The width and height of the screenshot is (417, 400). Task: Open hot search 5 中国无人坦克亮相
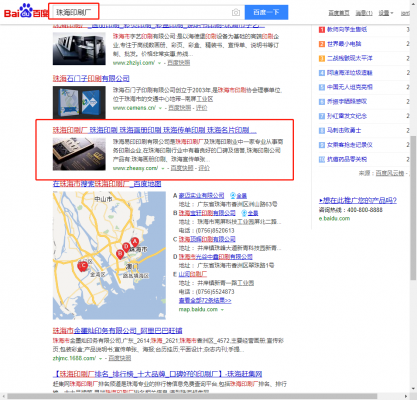[350, 87]
